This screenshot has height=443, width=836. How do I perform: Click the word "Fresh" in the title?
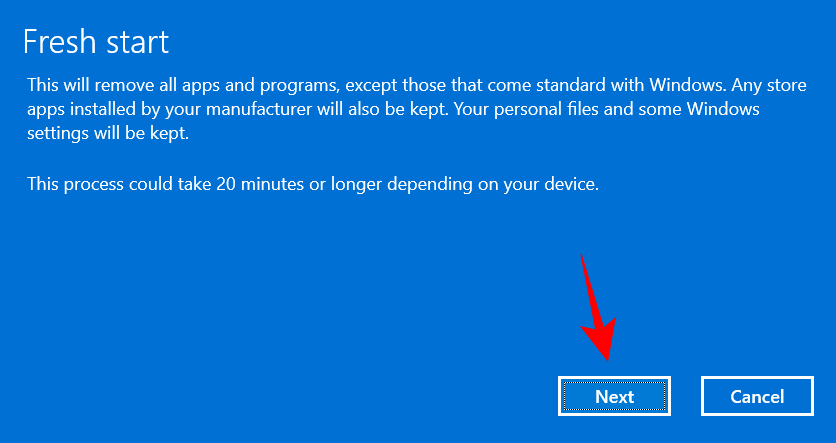[x=59, y=42]
